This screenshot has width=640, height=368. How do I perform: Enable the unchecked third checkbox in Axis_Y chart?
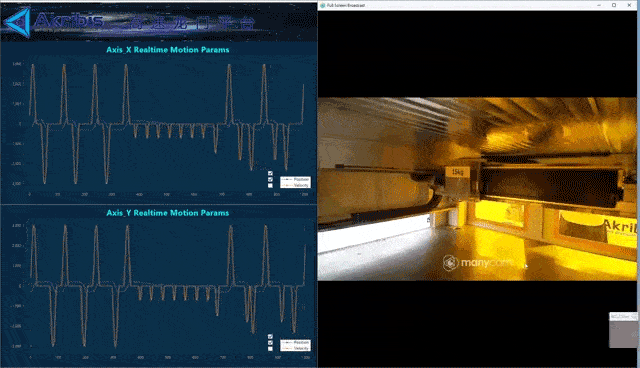(270, 349)
